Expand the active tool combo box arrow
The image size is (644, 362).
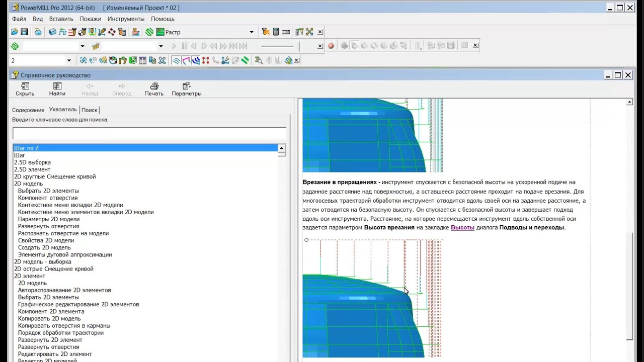coord(160,46)
